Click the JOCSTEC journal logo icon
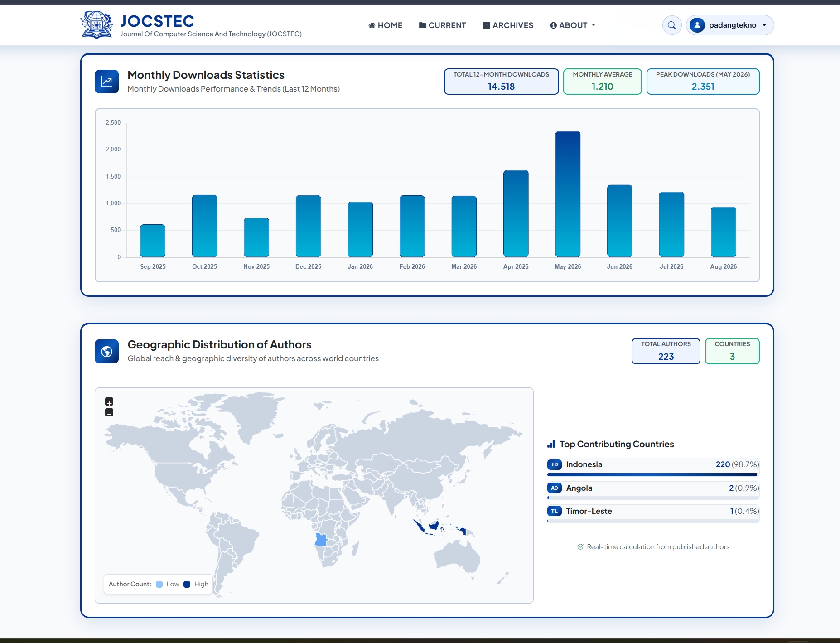This screenshot has width=840, height=643. pyautogui.click(x=97, y=25)
